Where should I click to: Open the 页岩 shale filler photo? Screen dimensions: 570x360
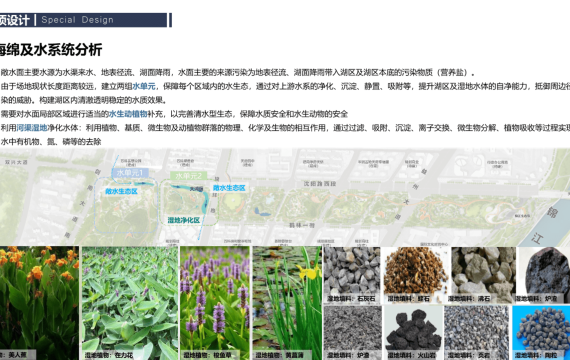(477, 333)
